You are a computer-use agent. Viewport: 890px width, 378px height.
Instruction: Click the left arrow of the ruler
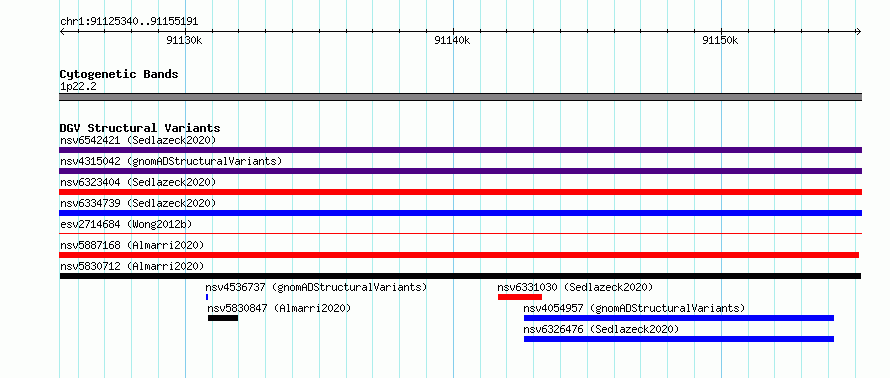(x=62, y=32)
